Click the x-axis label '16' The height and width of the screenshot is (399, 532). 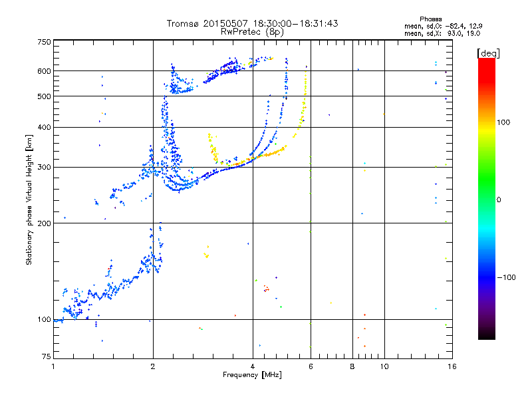click(x=452, y=366)
